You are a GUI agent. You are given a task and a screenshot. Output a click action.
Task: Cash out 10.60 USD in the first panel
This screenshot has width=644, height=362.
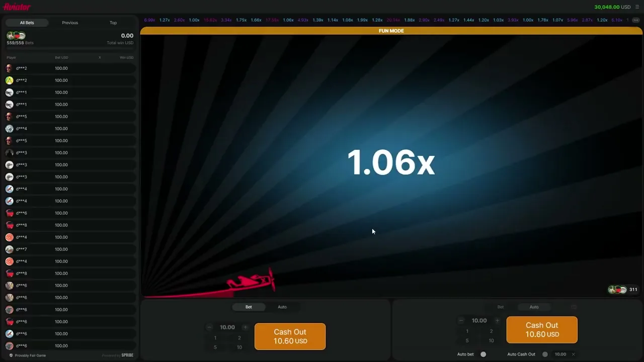pos(290,336)
